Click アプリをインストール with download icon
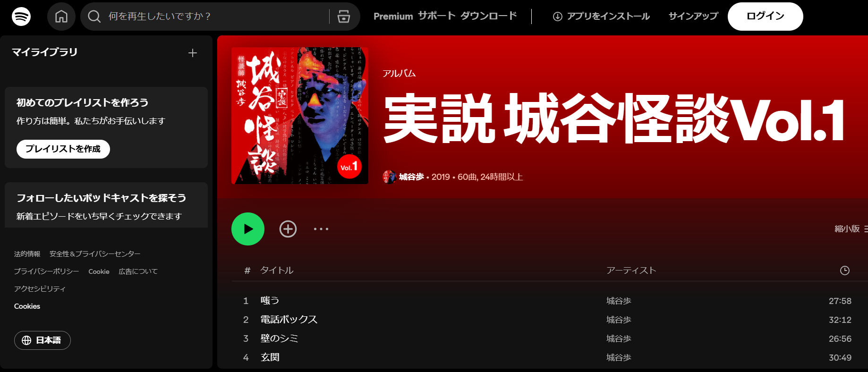The width and height of the screenshot is (868, 372). pos(601,17)
